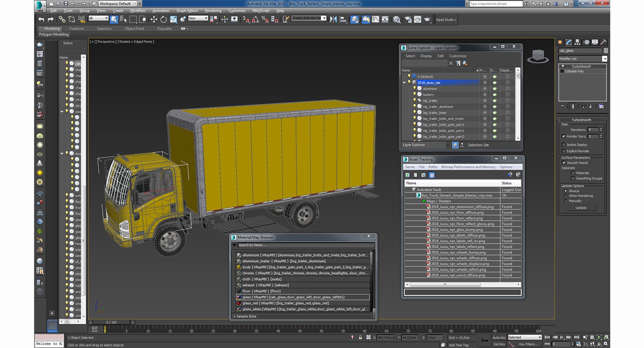Switch to the Freeform ribbon tab
The image size is (644, 348).
pos(76,28)
